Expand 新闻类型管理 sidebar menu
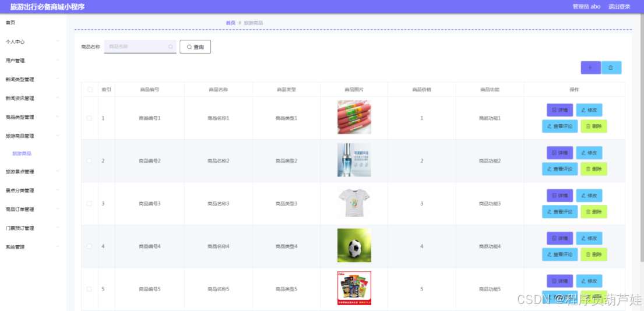Viewport: 644px width, 311px height. 33,79
